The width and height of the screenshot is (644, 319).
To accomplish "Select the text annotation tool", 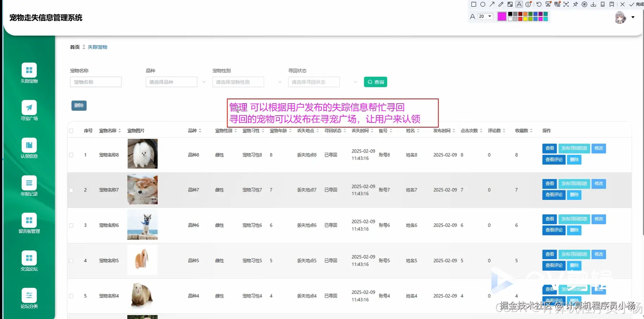I will [x=519, y=4].
